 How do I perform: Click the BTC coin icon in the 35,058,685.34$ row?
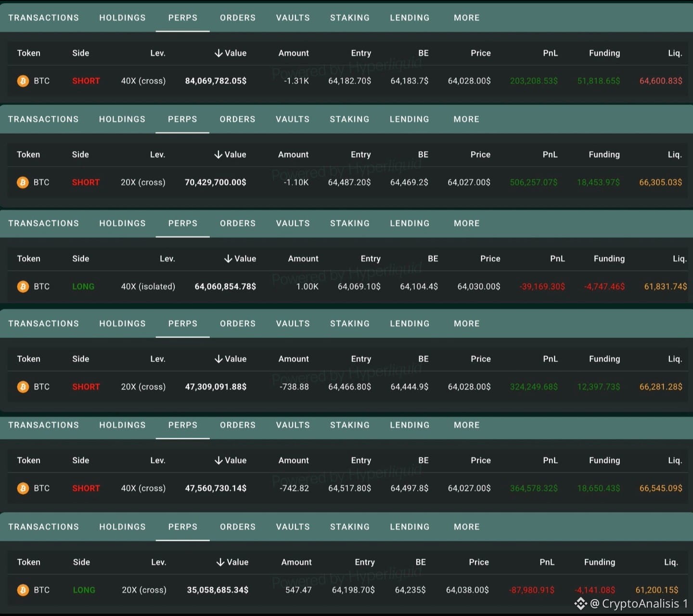(x=23, y=590)
